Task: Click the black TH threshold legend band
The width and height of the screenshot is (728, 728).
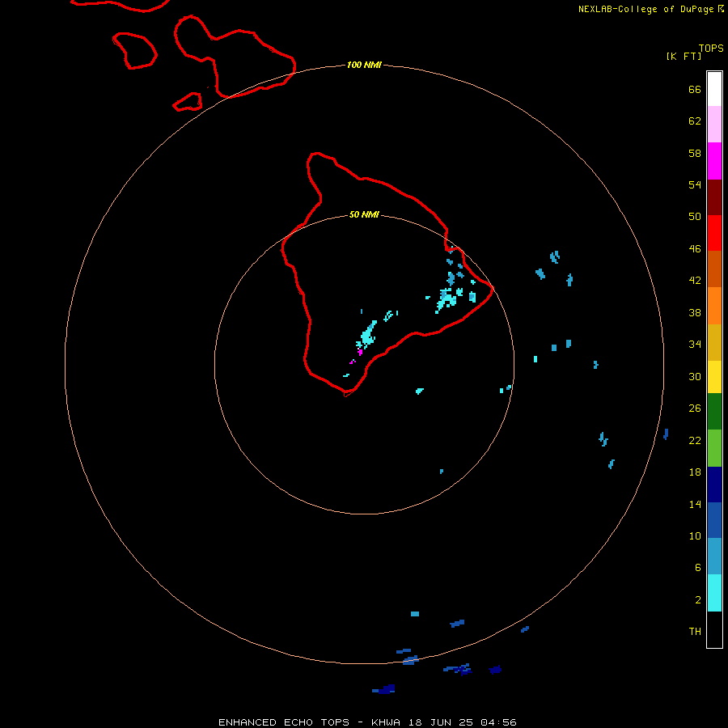Action: 714,629
